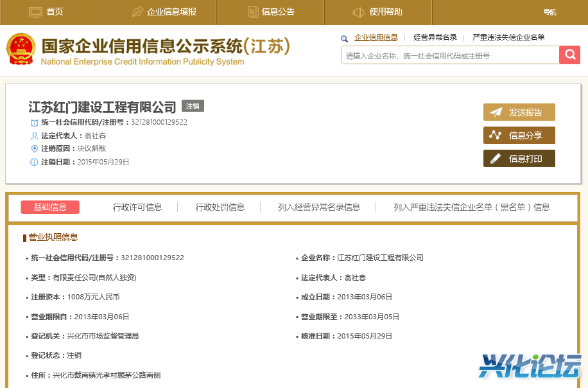Viewport: 588px width, 388px height.
Task: Click the 法定代表人 name in license info
Action: pyautogui.click(x=355, y=278)
